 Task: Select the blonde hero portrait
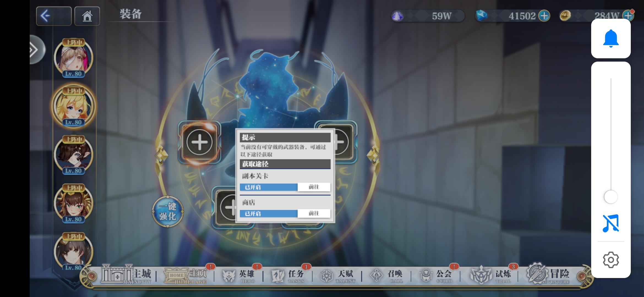[x=73, y=107]
